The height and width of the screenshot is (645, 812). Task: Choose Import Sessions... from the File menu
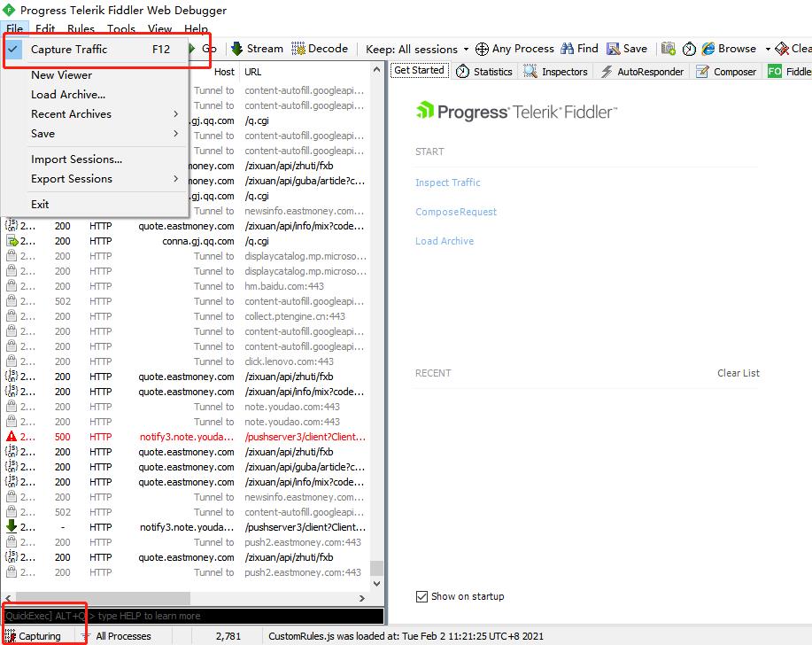95,159
